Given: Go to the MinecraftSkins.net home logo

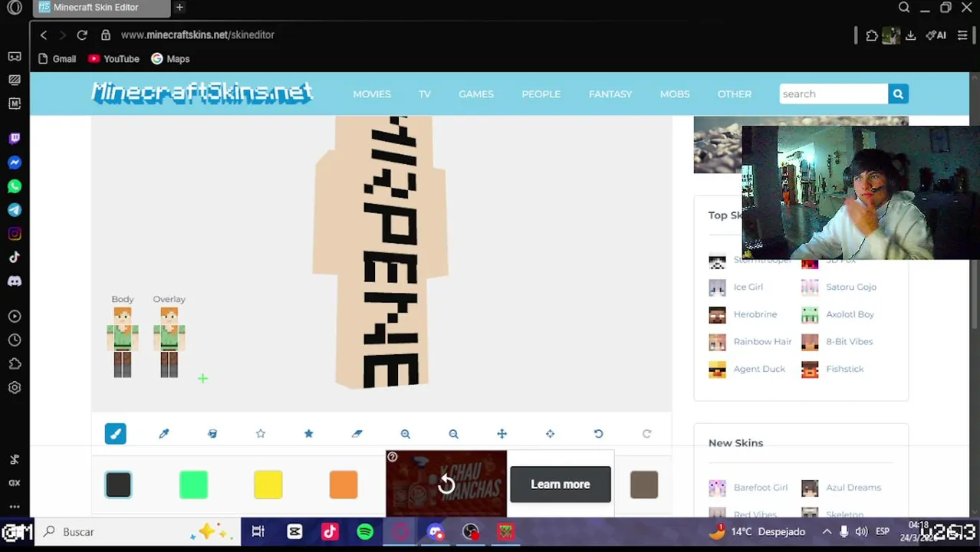Looking at the screenshot, I should (x=202, y=93).
